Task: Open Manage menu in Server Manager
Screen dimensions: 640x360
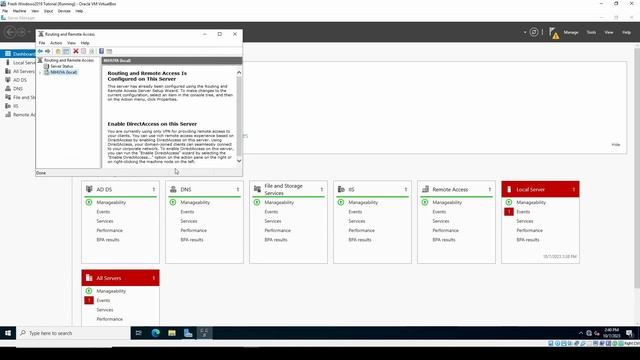Action: (x=571, y=32)
